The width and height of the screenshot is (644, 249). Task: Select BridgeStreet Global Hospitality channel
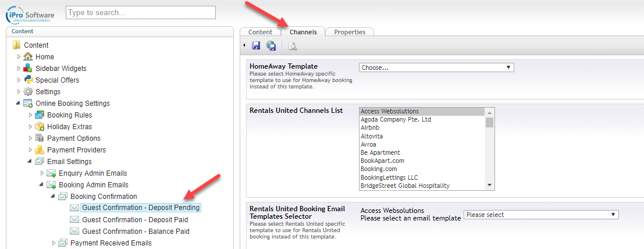(422, 186)
